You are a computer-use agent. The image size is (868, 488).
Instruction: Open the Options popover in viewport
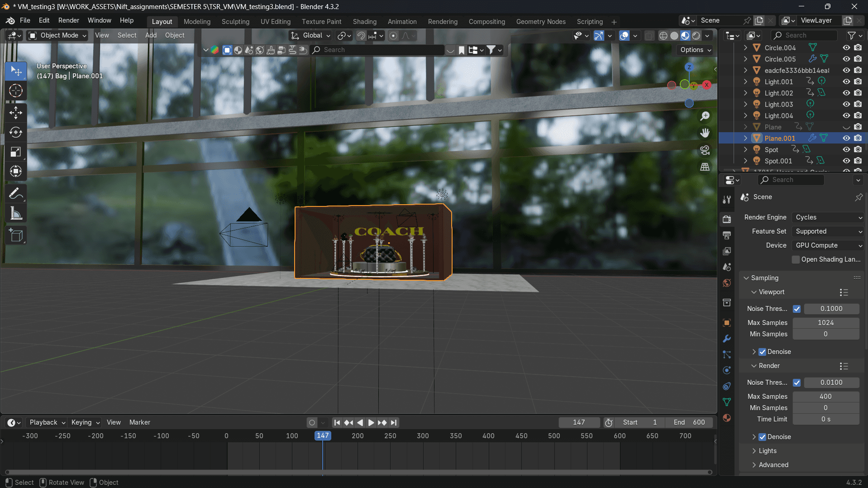pyautogui.click(x=696, y=50)
